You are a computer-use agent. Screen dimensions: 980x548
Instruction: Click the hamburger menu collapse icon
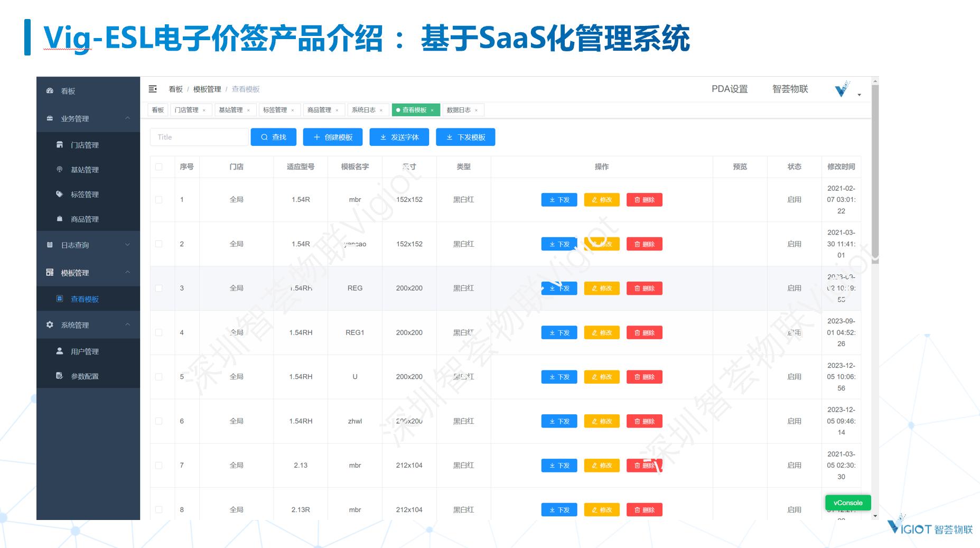point(153,89)
